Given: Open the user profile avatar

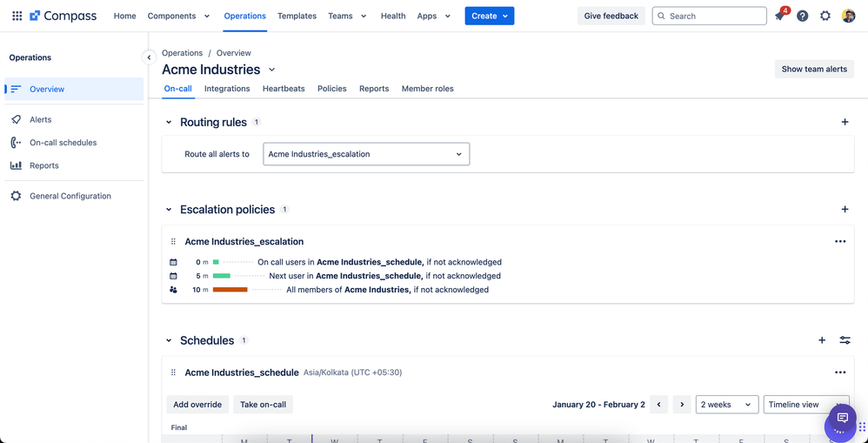Looking at the screenshot, I should [848, 16].
